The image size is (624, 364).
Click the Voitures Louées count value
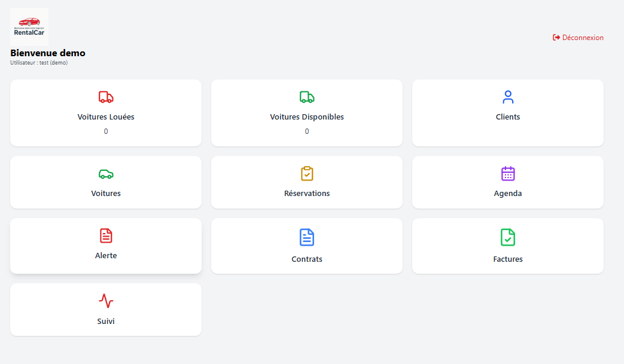pyautogui.click(x=106, y=131)
